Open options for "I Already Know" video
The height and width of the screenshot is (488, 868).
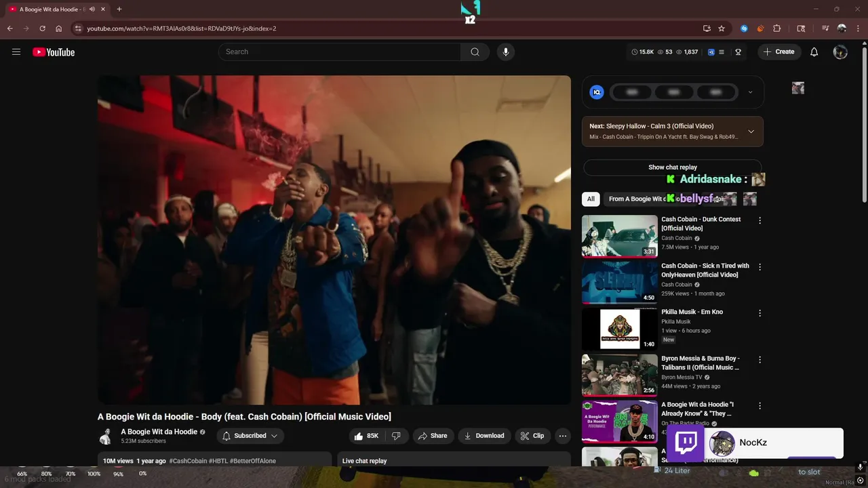pos(759,405)
